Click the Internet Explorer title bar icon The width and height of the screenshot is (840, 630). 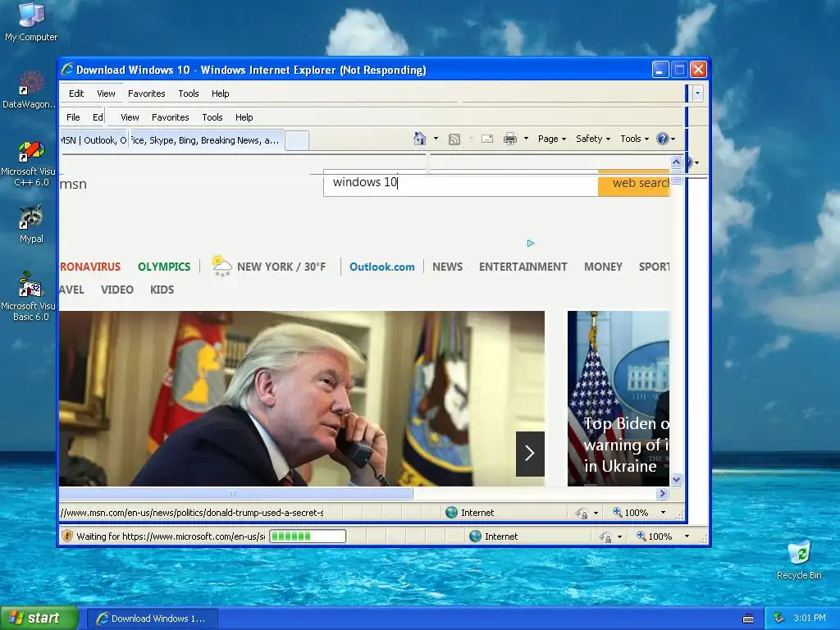point(67,70)
